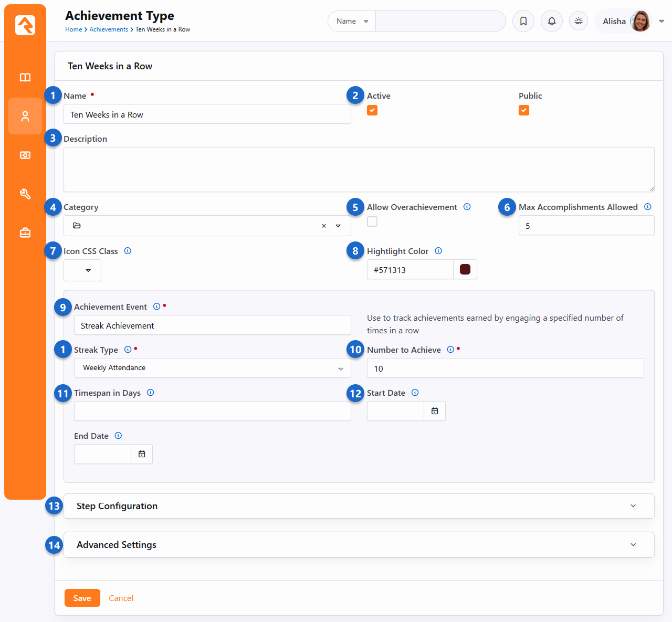Open the Streak Type dropdown

(x=212, y=368)
